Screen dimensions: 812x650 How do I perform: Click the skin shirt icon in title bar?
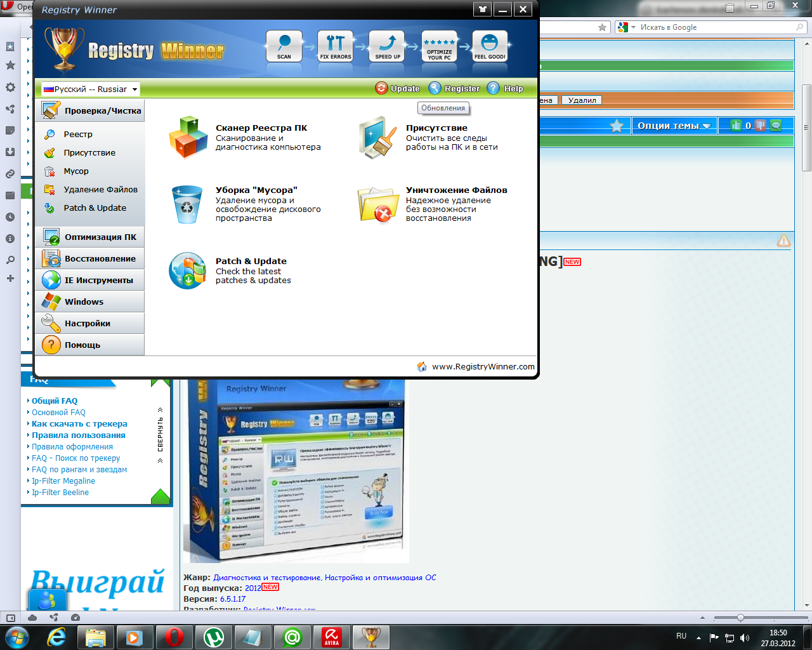[482, 9]
